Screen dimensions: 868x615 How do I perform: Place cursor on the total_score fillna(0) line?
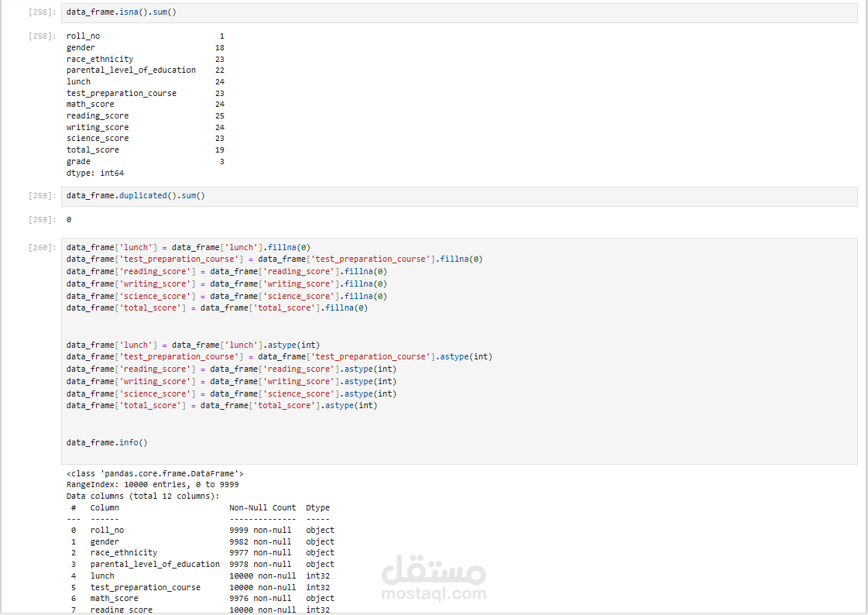(217, 308)
